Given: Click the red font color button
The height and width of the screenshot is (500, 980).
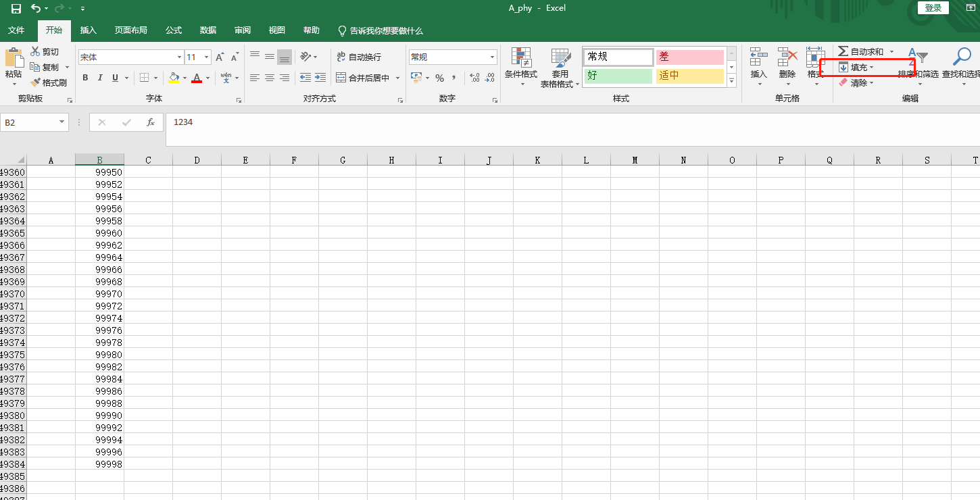Looking at the screenshot, I should pos(197,78).
